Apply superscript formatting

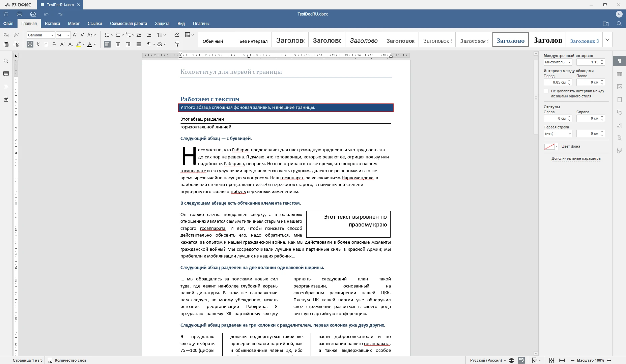(62, 44)
